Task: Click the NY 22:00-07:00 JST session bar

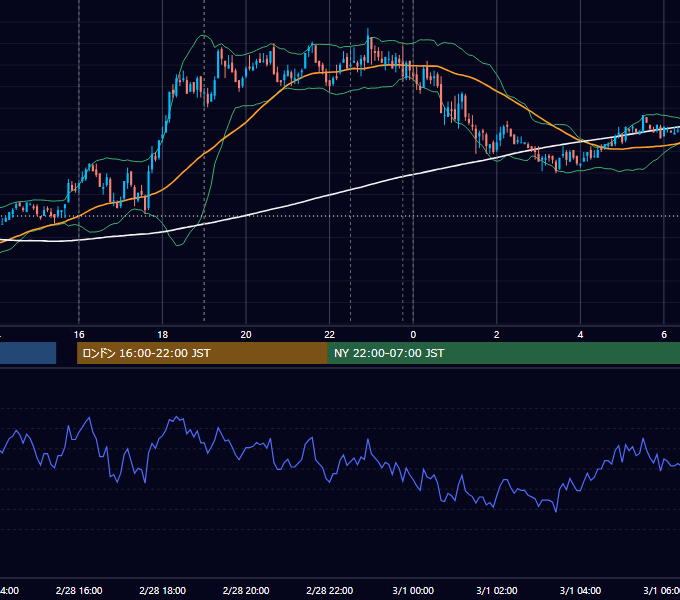Action: click(x=503, y=353)
